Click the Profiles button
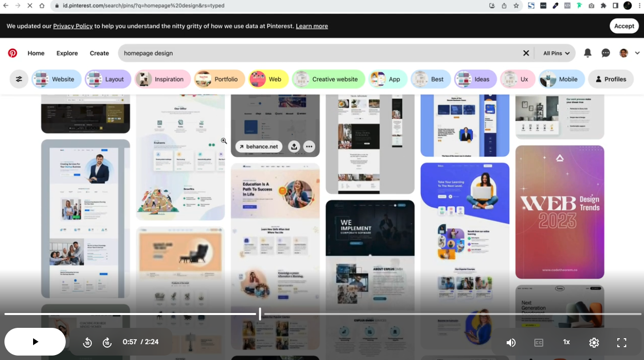Image resolution: width=644 pixels, height=360 pixels. (x=611, y=79)
